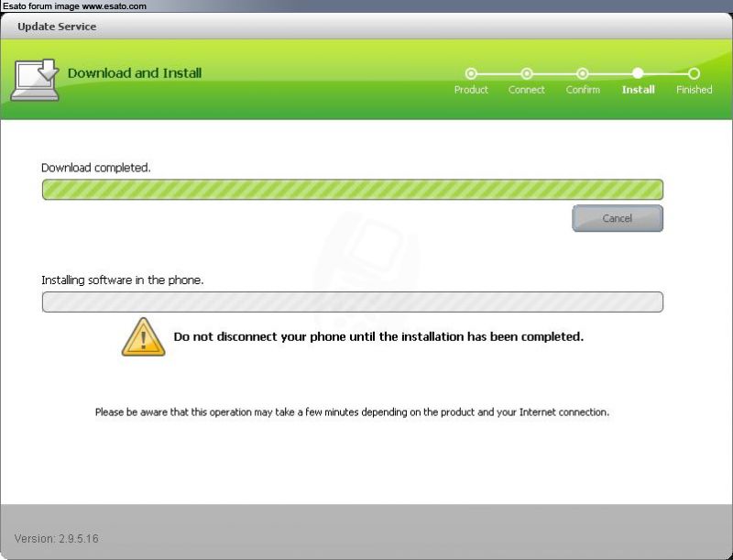Select the Install step circle
Image resolution: width=733 pixels, height=560 pixels.
pos(638,73)
